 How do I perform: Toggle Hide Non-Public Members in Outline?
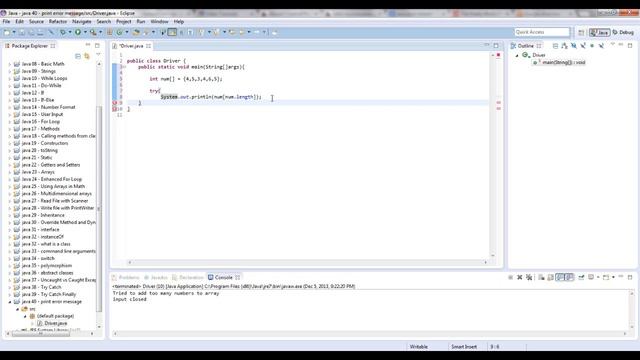592,46
